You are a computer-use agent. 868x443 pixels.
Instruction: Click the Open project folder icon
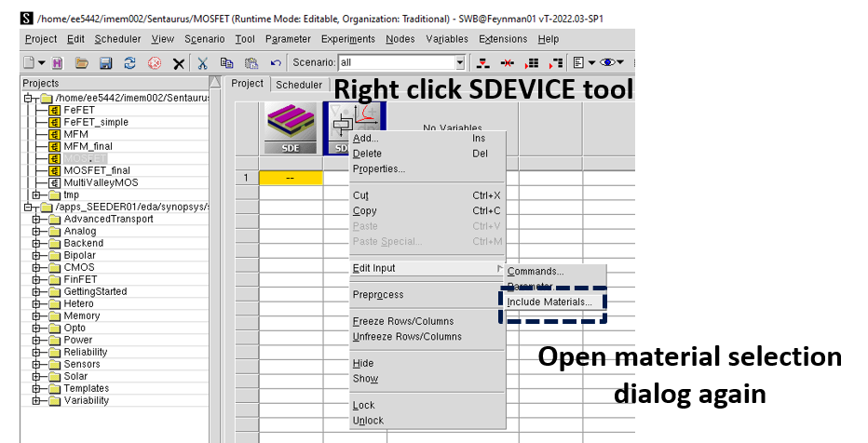coord(81,62)
